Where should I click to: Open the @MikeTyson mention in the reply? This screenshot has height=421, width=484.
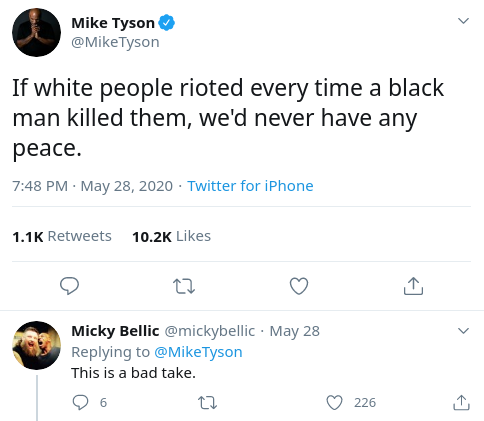pos(198,352)
